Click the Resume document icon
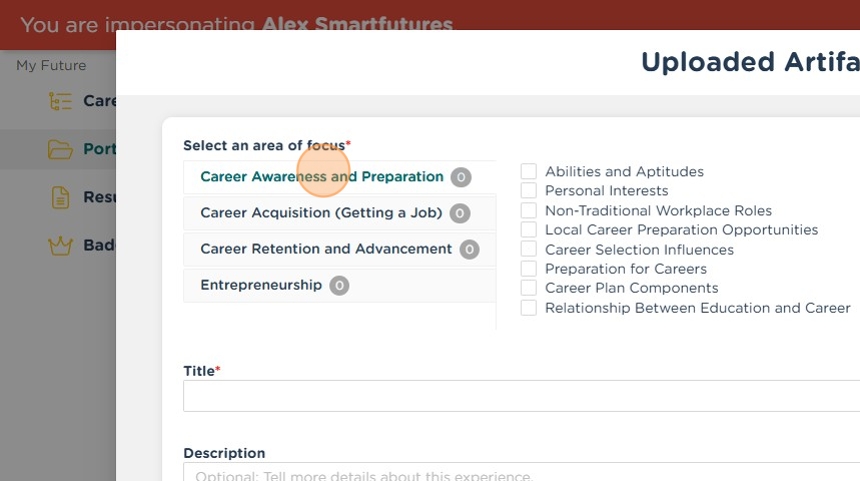This screenshot has height=481, width=860. [60, 197]
